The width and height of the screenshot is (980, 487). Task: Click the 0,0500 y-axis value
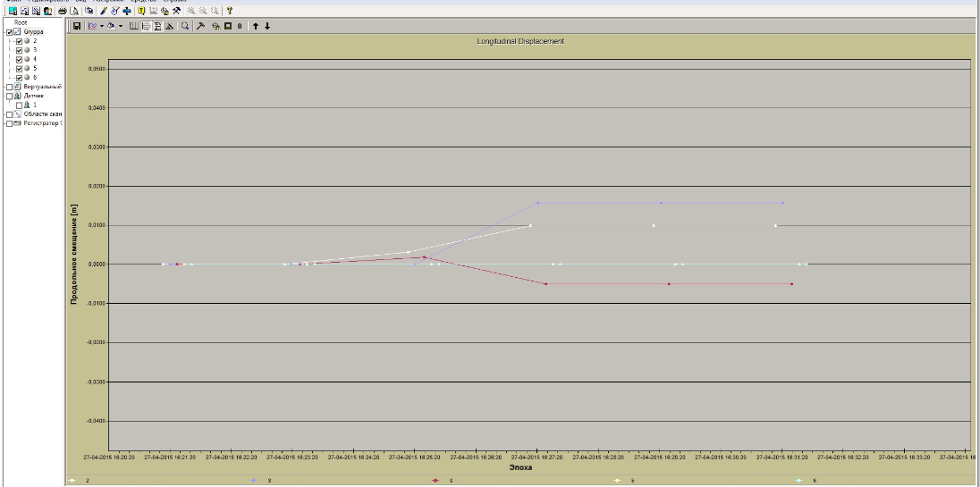tap(97, 70)
